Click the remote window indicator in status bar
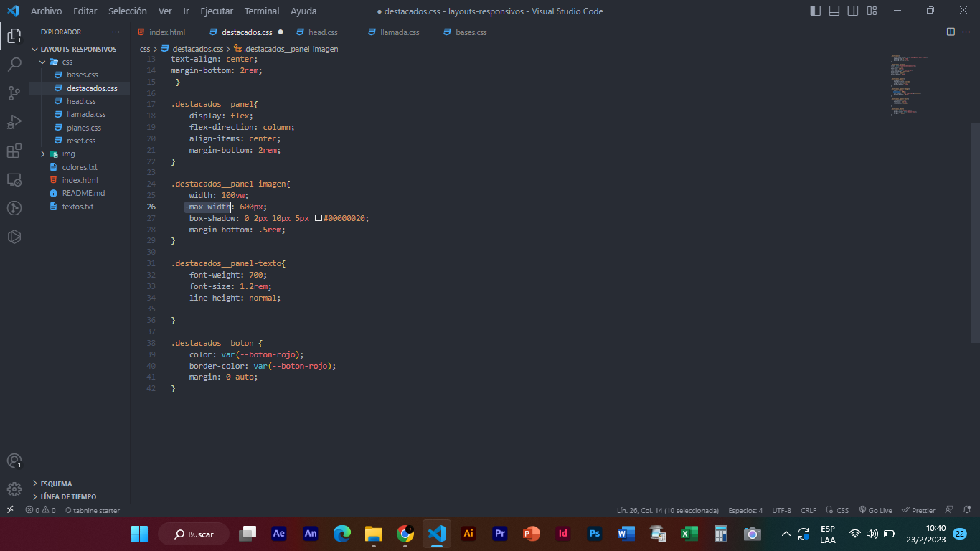Image resolution: width=980 pixels, height=551 pixels. [x=10, y=510]
